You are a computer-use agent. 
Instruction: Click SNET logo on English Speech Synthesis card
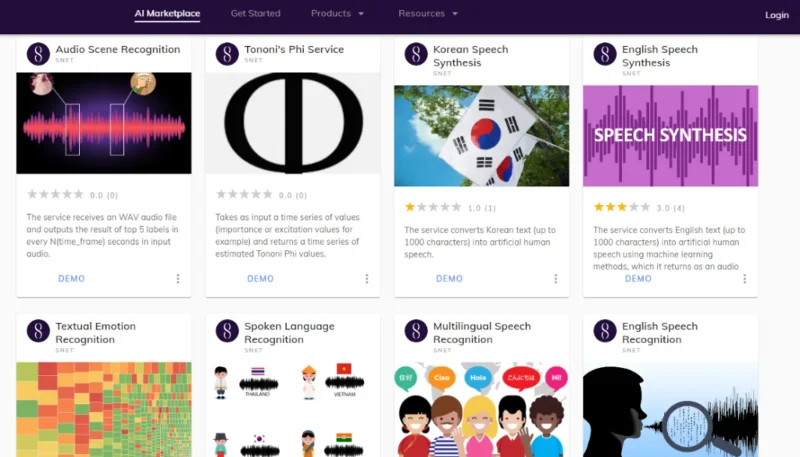pyautogui.click(x=605, y=54)
